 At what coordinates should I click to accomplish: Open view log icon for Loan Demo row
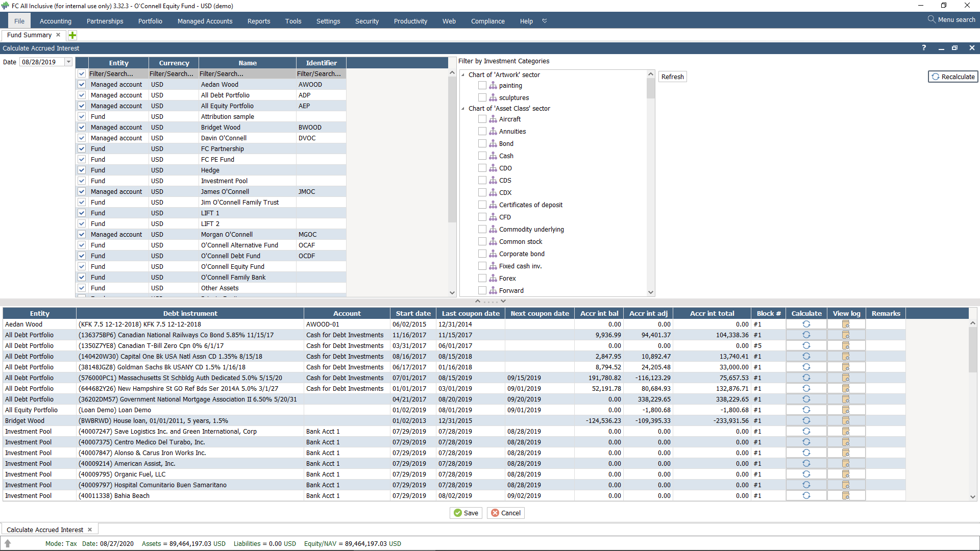pyautogui.click(x=846, y=410)
